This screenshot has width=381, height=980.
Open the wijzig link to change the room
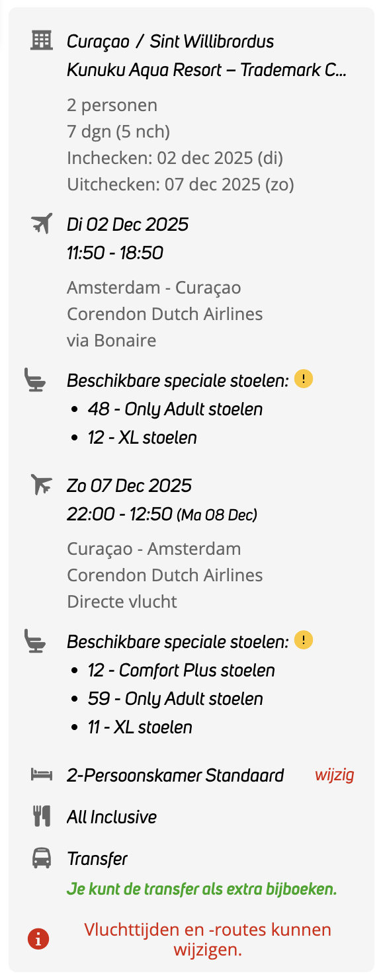pyautogui.click(x=334, y=774)
